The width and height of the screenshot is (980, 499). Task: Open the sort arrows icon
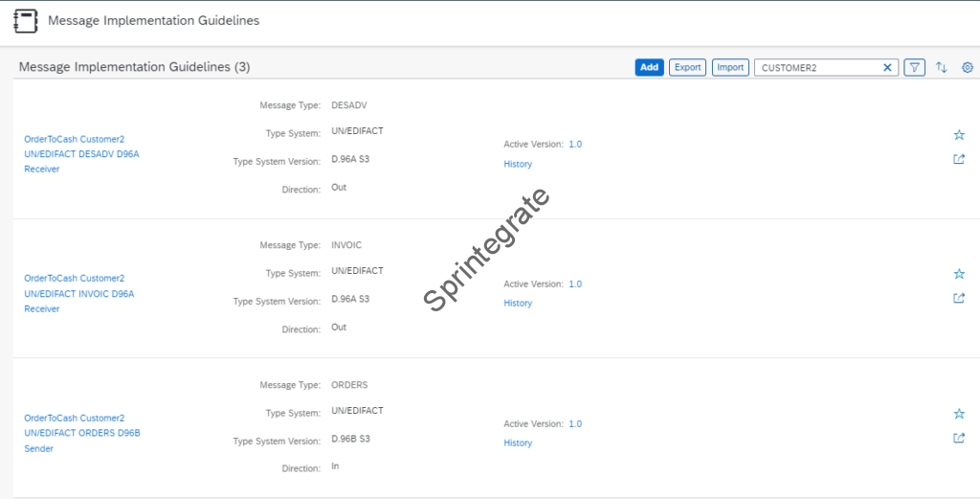942,68
